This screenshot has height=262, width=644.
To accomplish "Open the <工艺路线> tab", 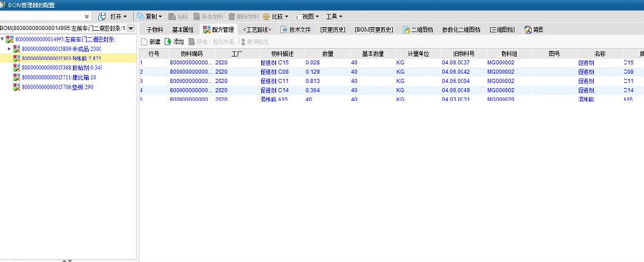I will click(x=257, y=29).
